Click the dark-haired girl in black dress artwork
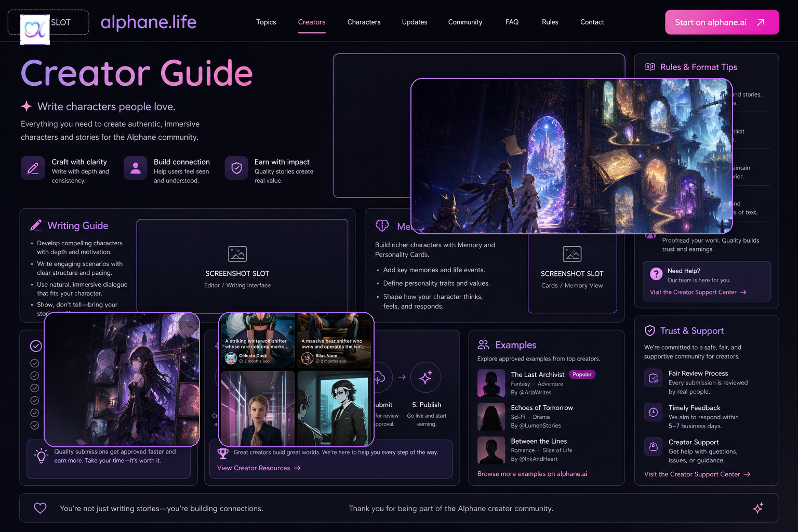Image resolution: width=798 pixels, height=532 pixels. tap(122, 379)
